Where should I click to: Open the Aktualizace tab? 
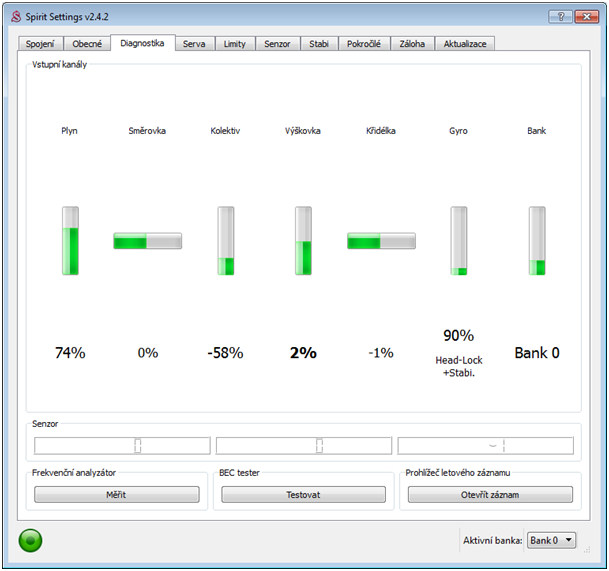[x=464, y=44]
